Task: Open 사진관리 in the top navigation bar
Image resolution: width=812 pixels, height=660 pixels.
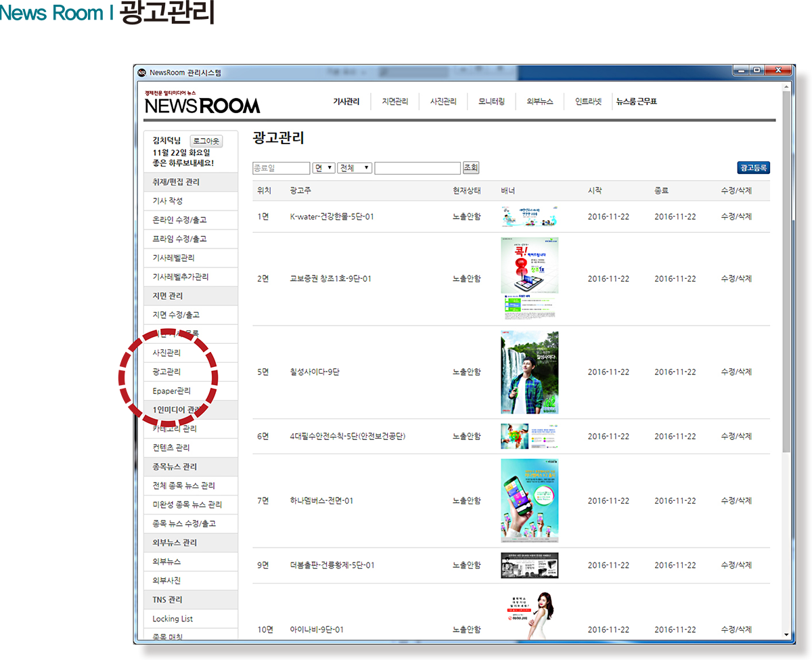Action: pyautogui.click(x=443, y=102)
